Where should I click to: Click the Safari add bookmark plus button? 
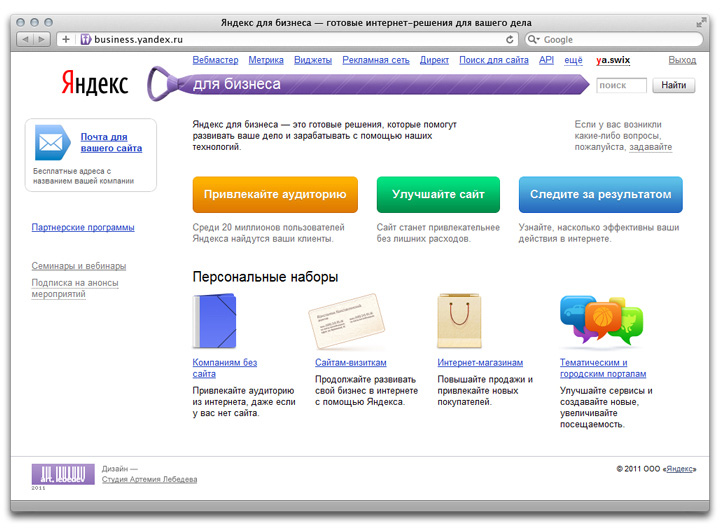coord(66,39)
